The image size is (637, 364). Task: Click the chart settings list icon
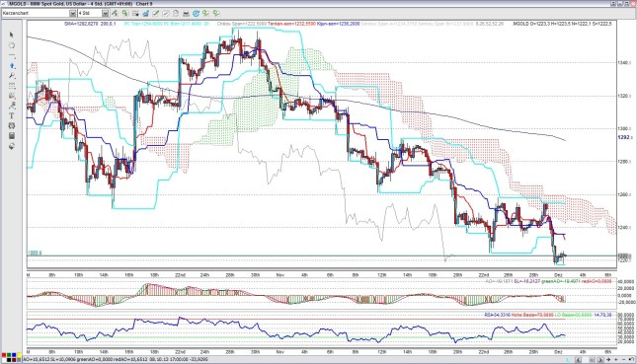tap(135, 14)
